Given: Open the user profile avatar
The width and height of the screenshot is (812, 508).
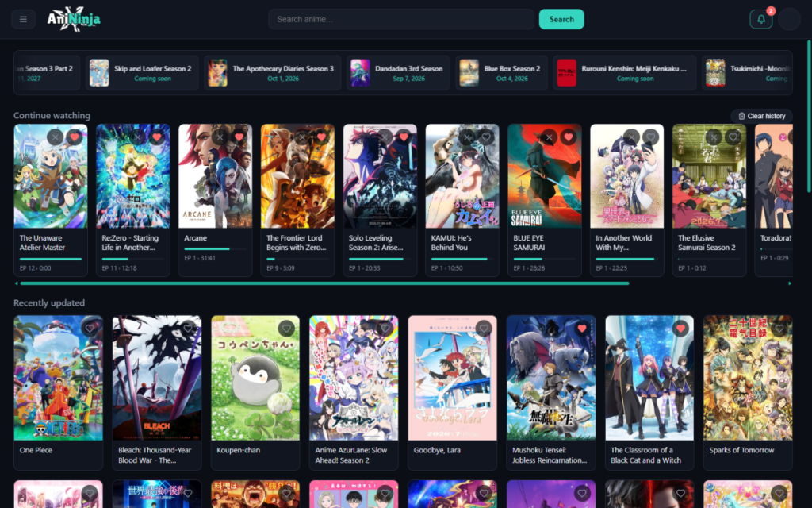Looking at the screenshot, I should coord(789,19).
